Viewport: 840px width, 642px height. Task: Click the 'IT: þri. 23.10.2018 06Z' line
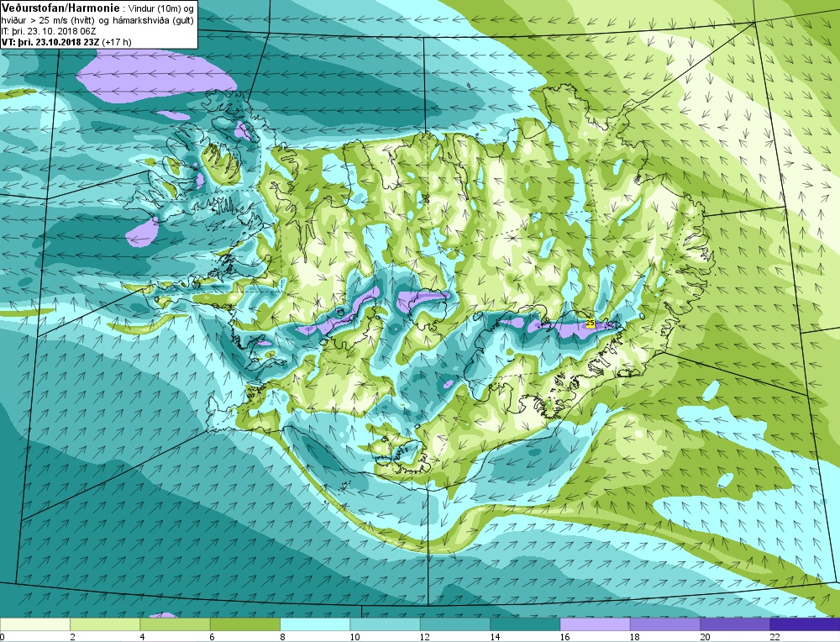tap(49, 31)
